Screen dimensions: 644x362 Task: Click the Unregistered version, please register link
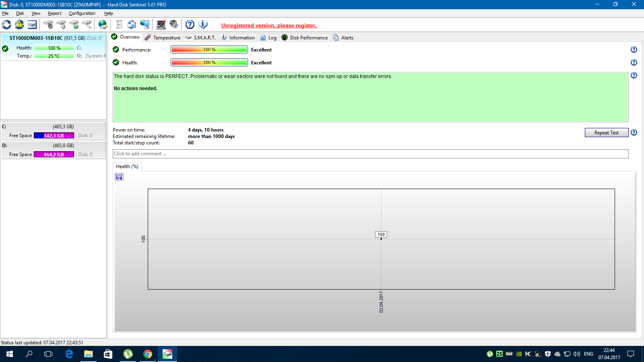269,26
